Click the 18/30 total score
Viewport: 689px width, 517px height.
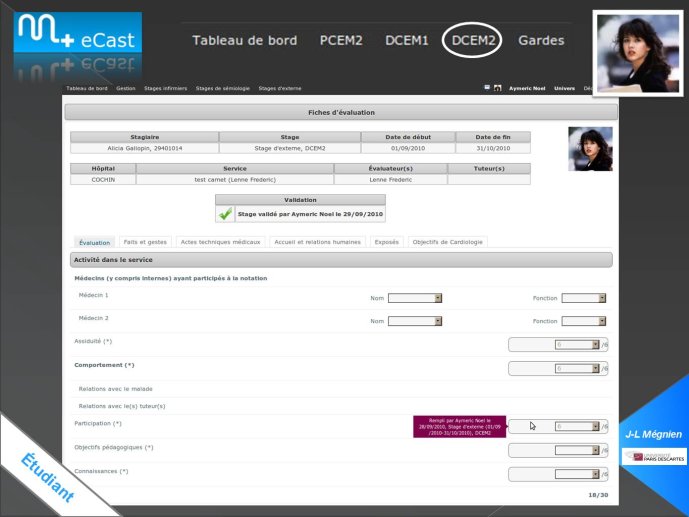pos(598,495)
